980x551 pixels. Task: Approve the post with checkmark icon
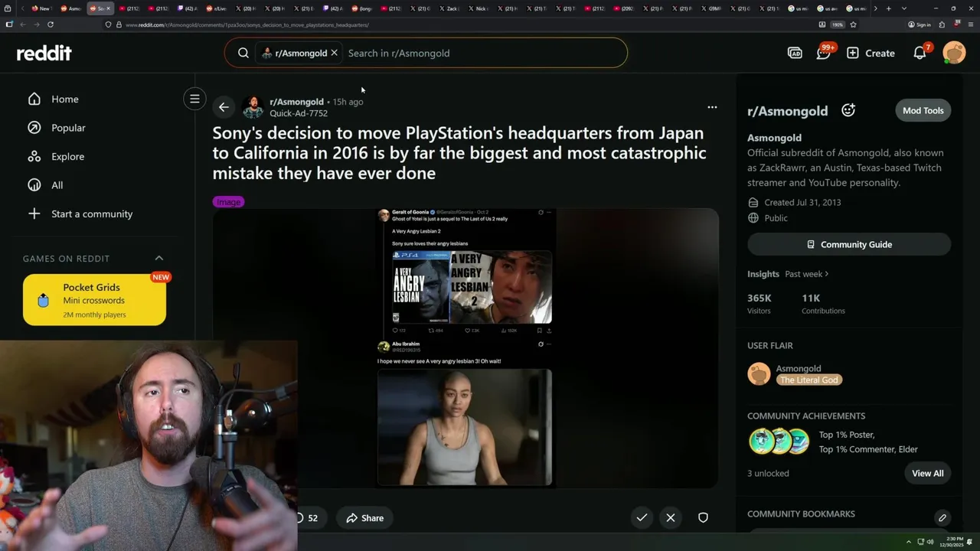[642, 517]
